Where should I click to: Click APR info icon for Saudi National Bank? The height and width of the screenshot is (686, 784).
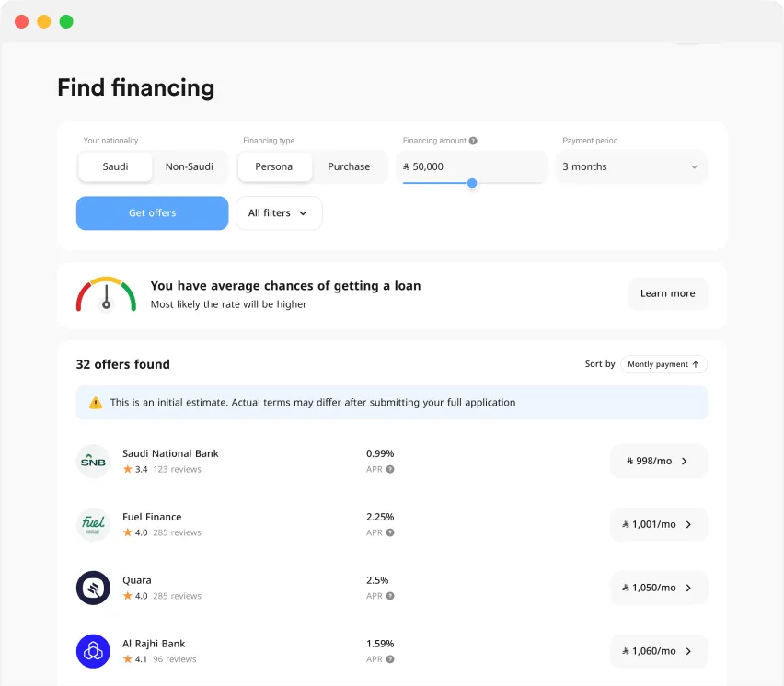390,469
